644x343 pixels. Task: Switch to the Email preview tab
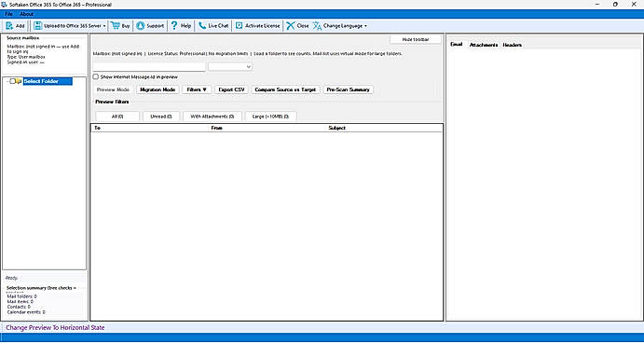point(457,45)
